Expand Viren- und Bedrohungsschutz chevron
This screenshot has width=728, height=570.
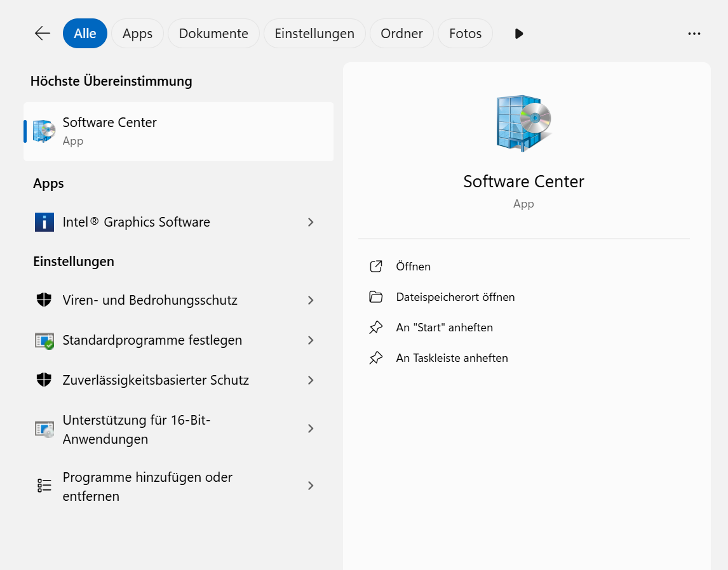tap(311, 300)
